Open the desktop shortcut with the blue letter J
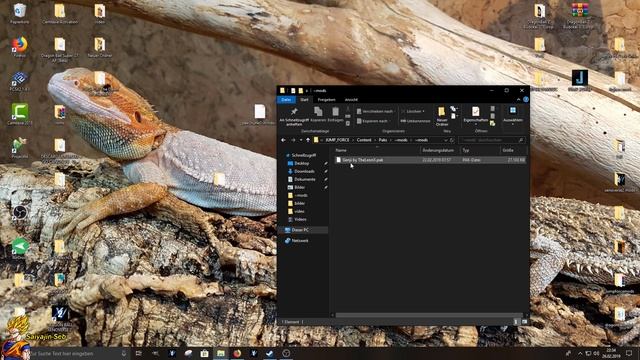 579,80
